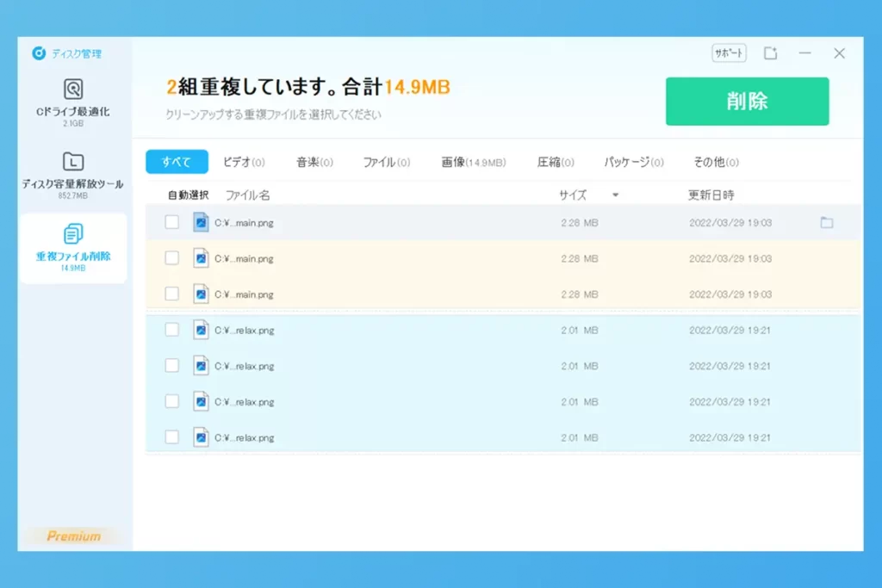Click the クリーンアップする重複ファイル instruction text
Viewport: 882px width, 588px height.
(x=273, y=115)
